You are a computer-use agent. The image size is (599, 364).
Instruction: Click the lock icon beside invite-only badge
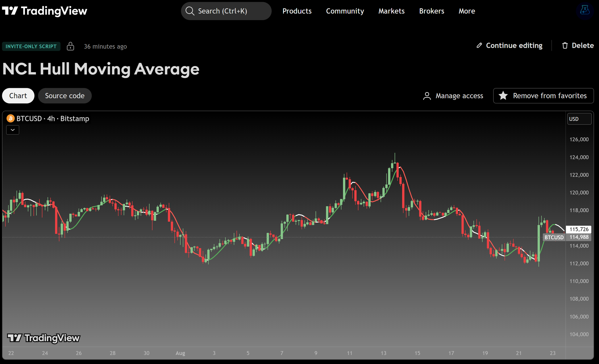pos(70,46)
